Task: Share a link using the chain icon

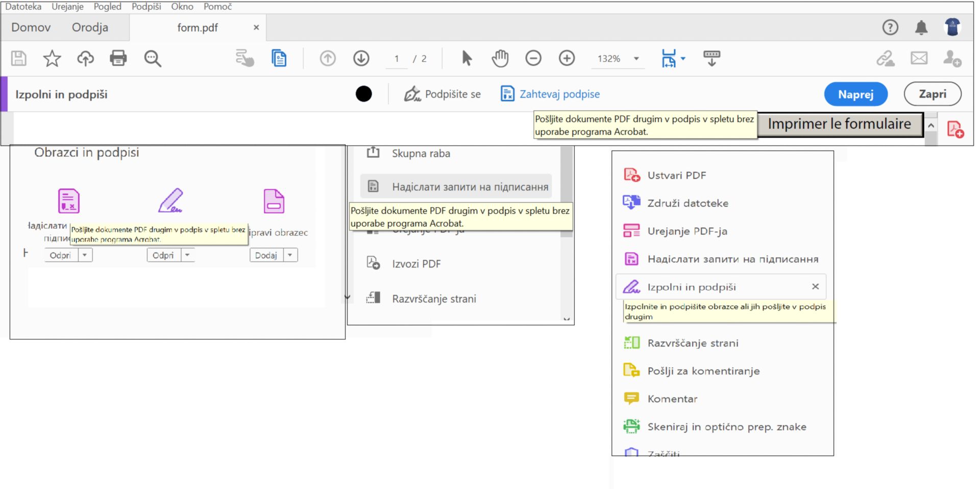Action: [886, 58]
